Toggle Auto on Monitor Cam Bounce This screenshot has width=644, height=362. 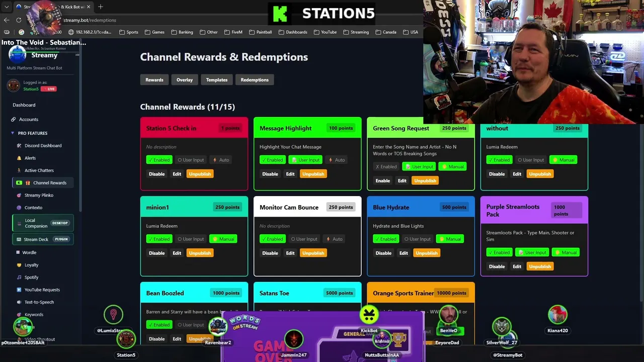point(334,239)
